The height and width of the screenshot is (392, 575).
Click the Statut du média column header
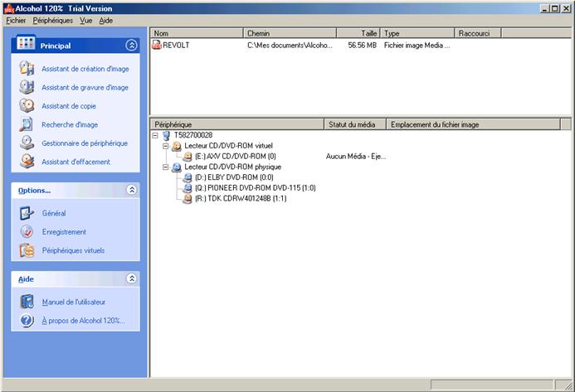[x=355, y=124]
